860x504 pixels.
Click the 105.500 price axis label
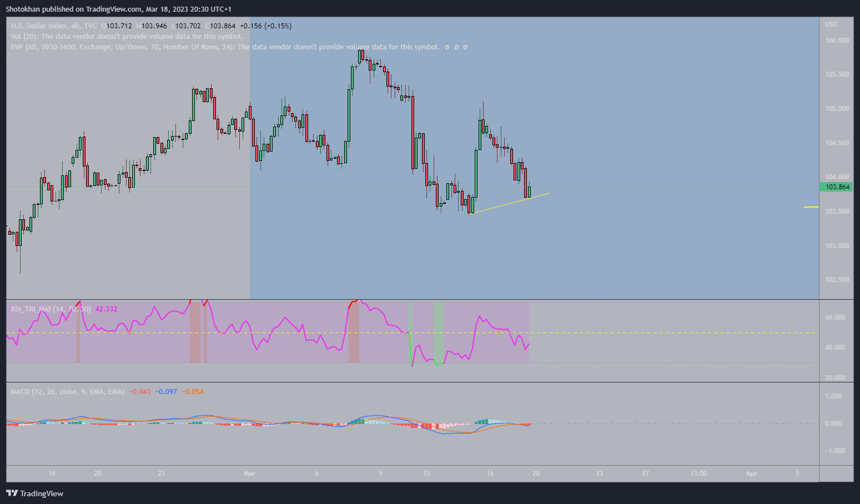[837, 74]
